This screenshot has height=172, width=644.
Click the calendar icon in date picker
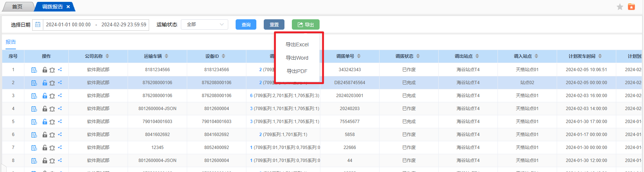tap(38, 25)
